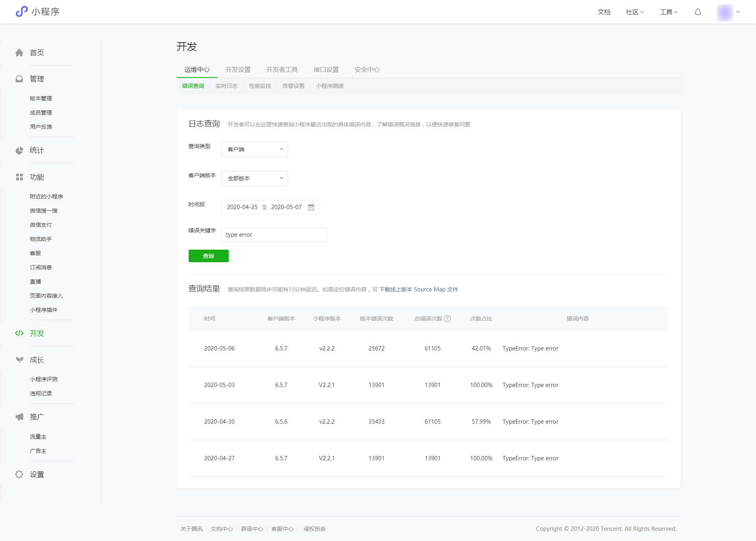
Task: Click the 小程序 logo icon
Action: [x=22, y=11]
